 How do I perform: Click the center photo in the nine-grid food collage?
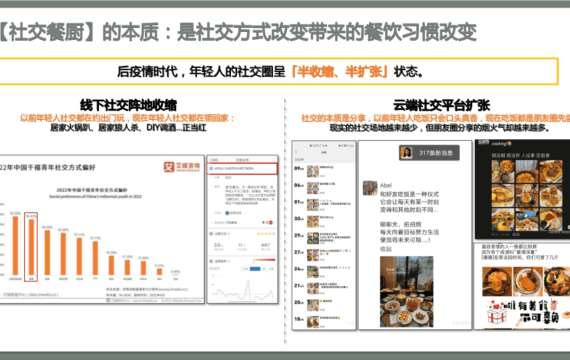(x=526, y=195)
